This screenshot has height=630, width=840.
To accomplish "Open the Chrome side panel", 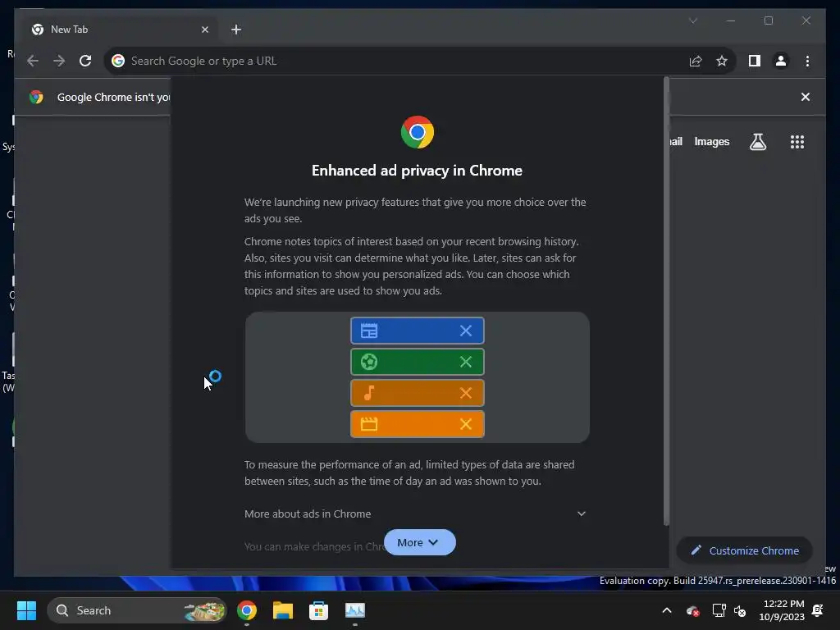I will tap(755, 61).
